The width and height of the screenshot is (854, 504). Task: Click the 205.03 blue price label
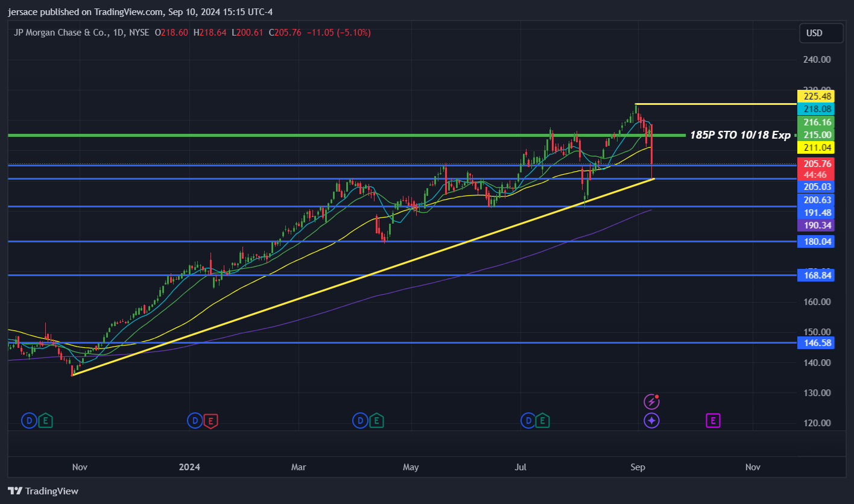(817, 187)
